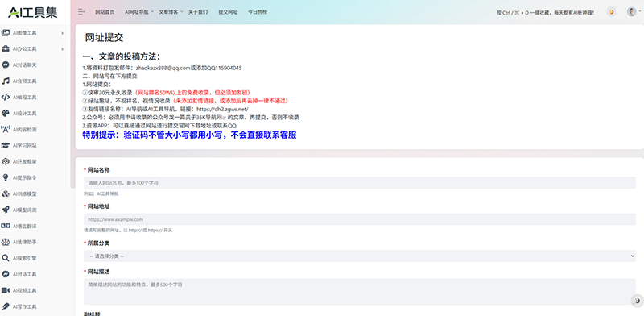
Task: Click the AI开发框架 cube icon
Action: click(6, 161)
